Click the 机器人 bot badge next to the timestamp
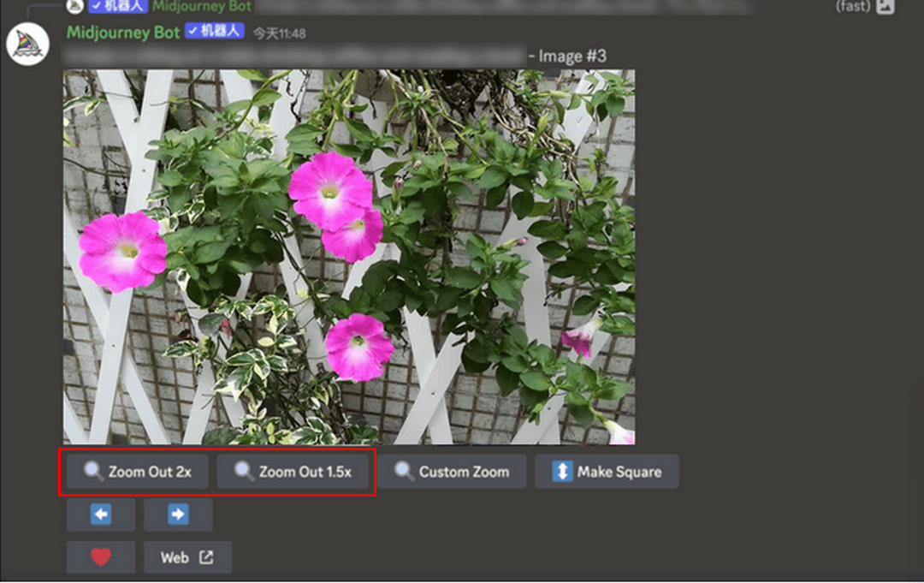This screenshot has width=924, height=583. 215,32
